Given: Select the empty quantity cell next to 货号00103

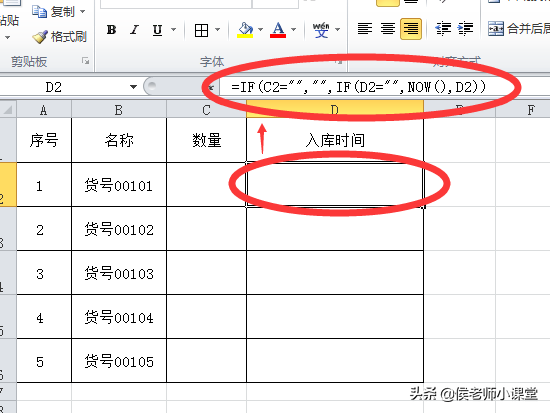Looking at the screenshot, I should pyautogui.click(x=206, y=273).
